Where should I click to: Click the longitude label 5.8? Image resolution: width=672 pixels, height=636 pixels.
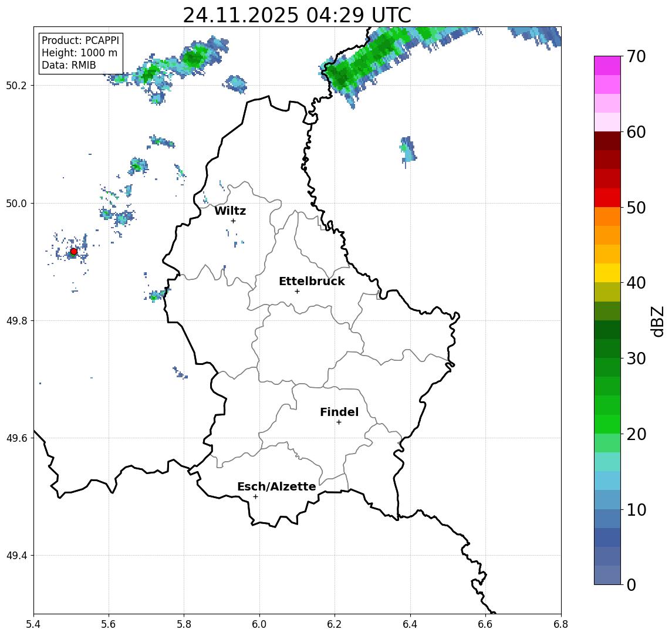pos(184,624)
